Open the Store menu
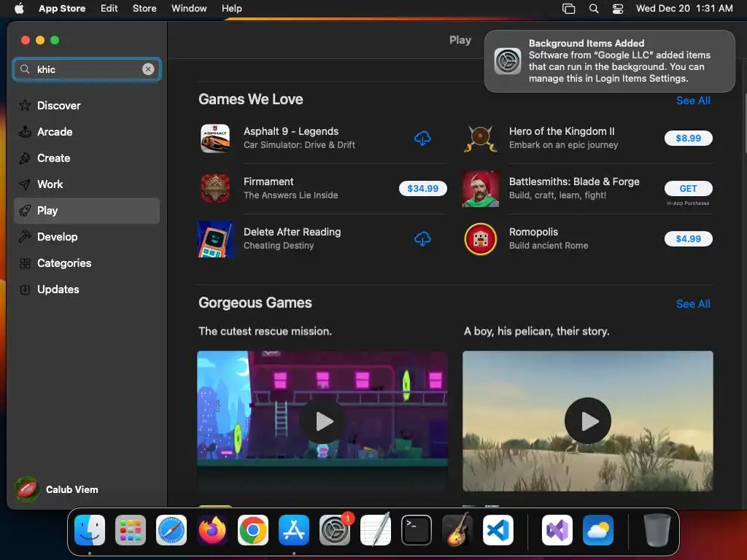747x560 pixels. tap(144, 8)
